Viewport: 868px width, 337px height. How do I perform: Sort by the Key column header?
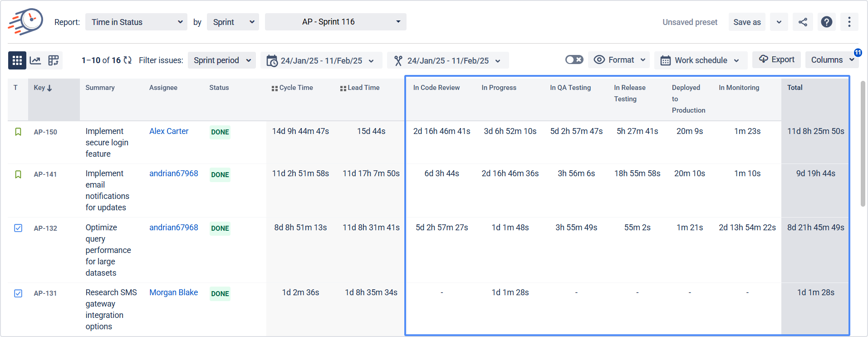(43, 88)
